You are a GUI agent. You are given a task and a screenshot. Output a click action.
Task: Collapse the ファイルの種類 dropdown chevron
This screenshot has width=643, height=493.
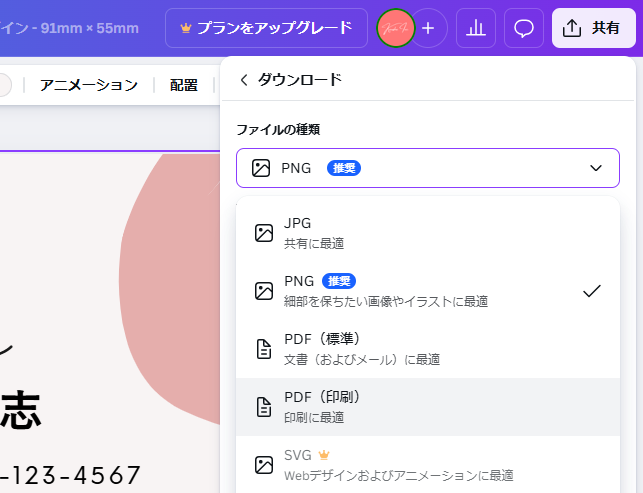coord(596,168)
